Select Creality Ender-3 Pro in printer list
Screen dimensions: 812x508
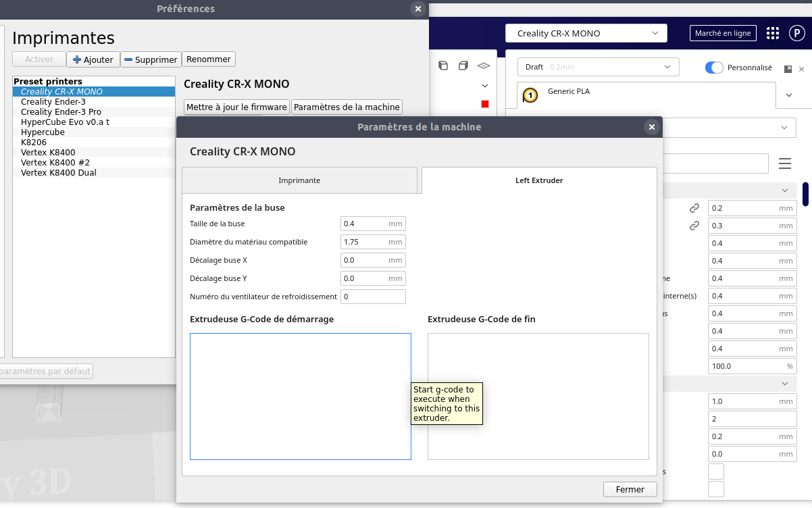tap(94, 111)
